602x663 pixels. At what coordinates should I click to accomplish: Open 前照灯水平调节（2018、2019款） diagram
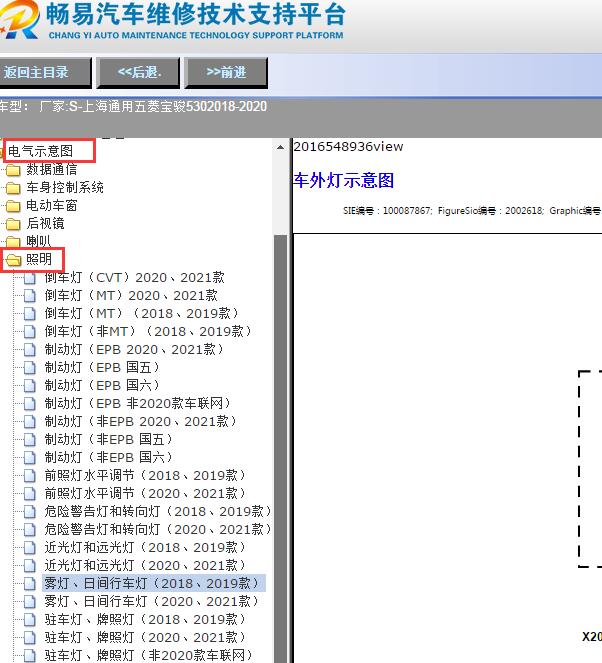pos(145,475)
